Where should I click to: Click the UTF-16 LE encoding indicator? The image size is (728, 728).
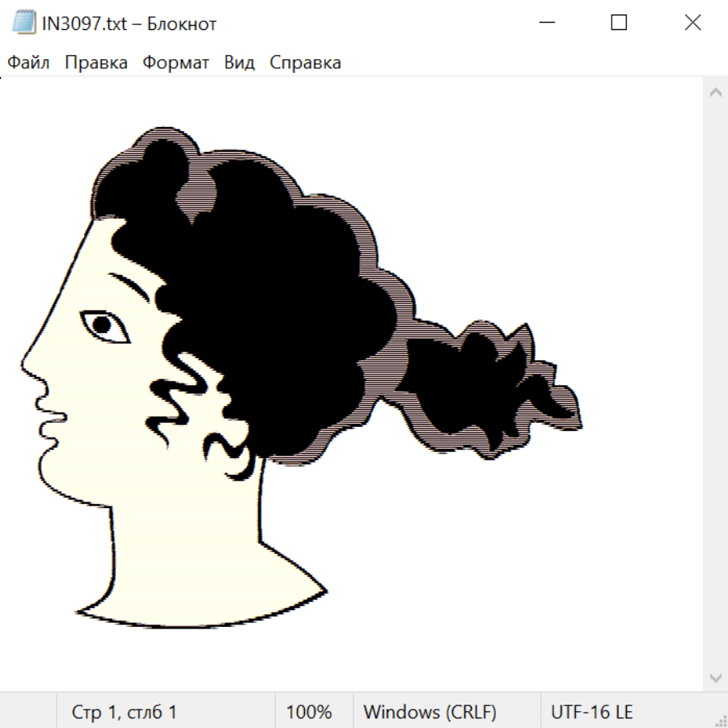click(x=591, y=712)
